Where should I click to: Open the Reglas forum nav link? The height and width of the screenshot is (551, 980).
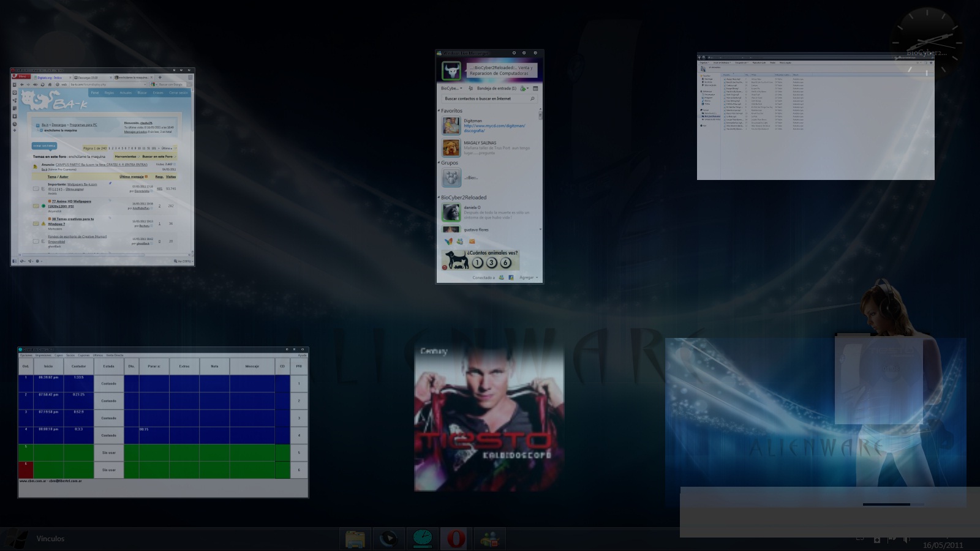click(x=109, y=92)
